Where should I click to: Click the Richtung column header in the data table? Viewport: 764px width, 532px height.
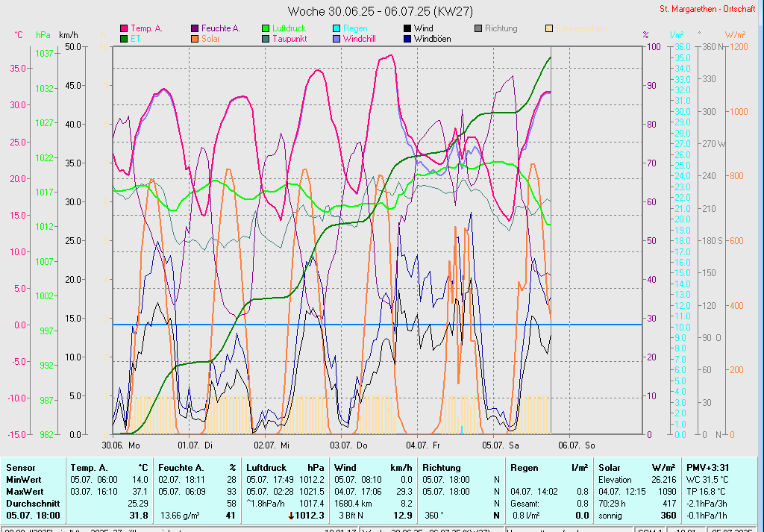(x=442, y=468)
